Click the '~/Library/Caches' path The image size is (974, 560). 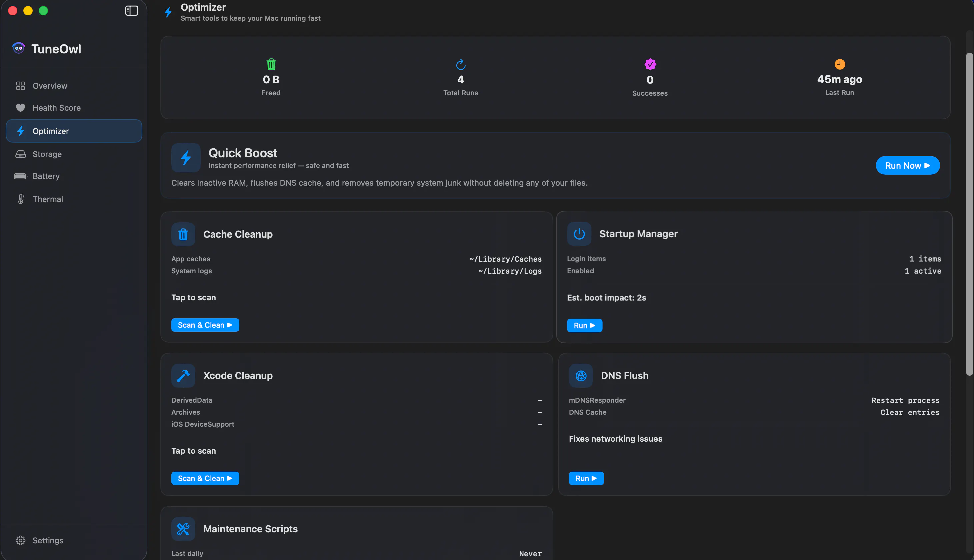coord(505,259)
